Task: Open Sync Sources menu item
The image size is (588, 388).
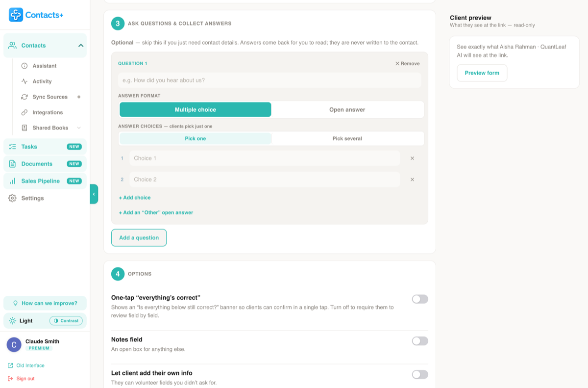Action: click(x=50, y=97)
